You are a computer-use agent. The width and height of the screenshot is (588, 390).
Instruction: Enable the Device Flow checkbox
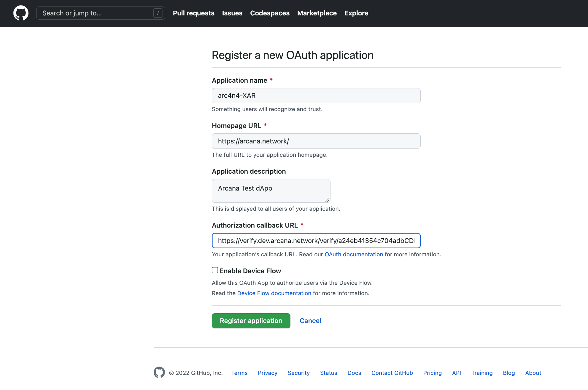(215, 270)
